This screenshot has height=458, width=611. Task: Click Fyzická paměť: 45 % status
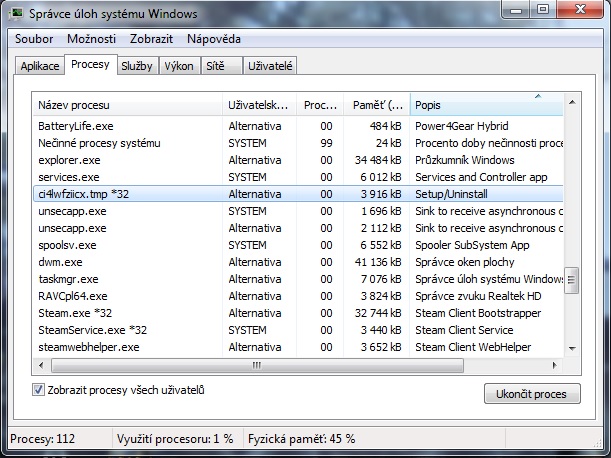pyautogui.click(x=302, y=439)
